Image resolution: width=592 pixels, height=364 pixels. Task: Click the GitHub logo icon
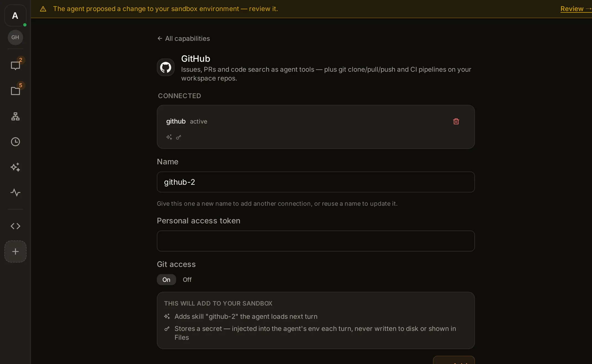pyautogui.click(x=166, y=67)
